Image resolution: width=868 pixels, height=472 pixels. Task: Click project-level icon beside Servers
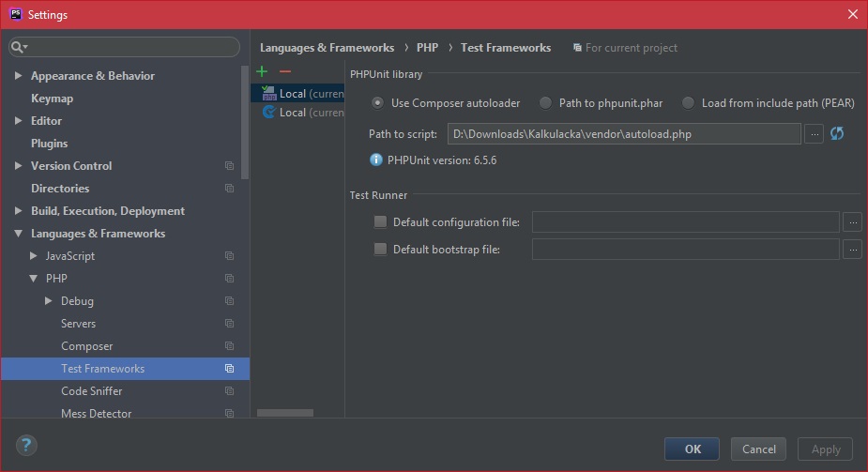tap(229, 323)
